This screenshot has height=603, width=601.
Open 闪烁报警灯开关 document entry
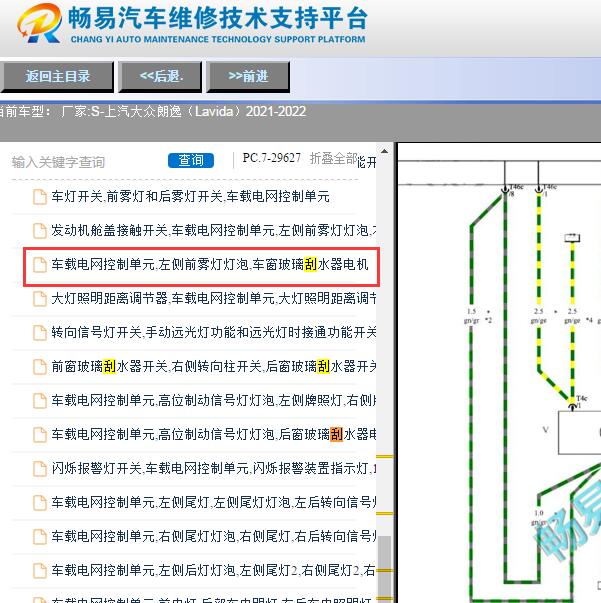[x=213, y=468]
